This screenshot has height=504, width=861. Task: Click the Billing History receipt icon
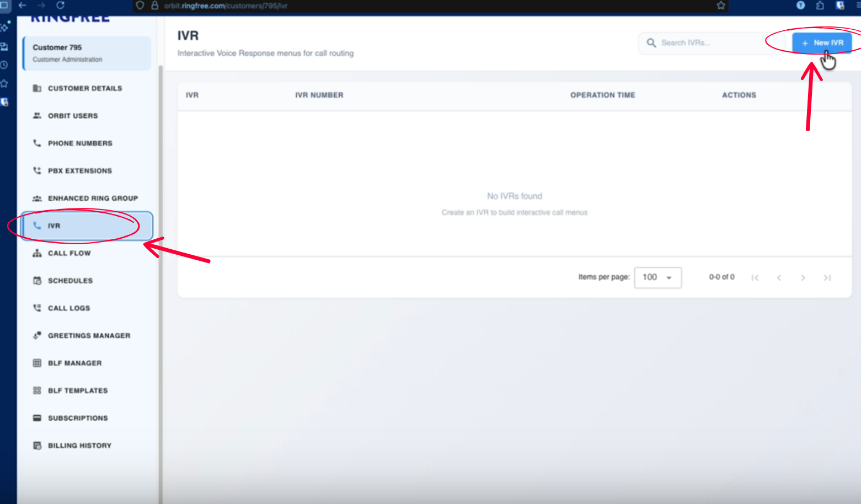pyautogui.click(x=37, y=446)
